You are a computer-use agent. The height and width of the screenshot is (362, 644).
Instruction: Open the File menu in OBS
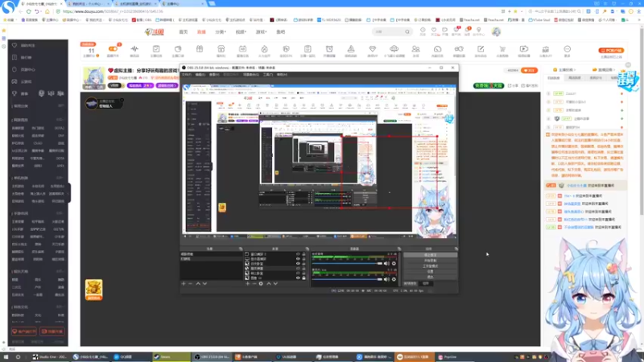pyautogui.click(x=187, y=75)
